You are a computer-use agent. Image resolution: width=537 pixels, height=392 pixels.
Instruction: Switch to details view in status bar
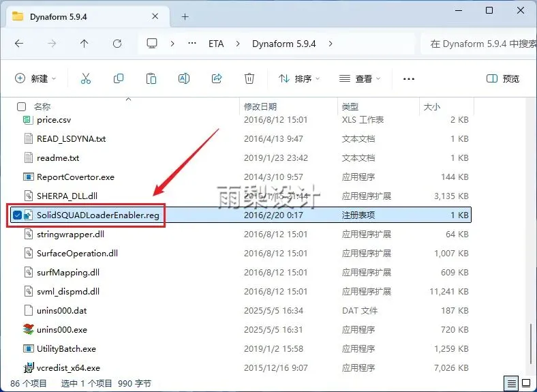[511, 383]
